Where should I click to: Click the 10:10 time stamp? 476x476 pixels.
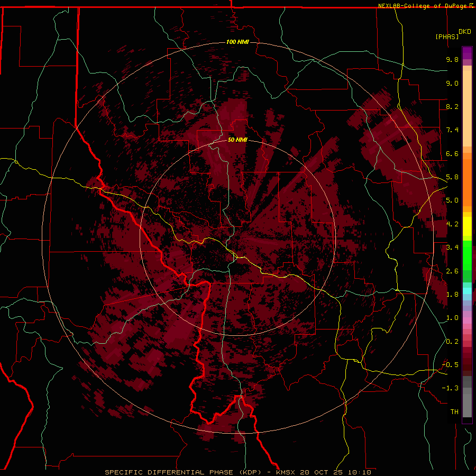(360, 472)
